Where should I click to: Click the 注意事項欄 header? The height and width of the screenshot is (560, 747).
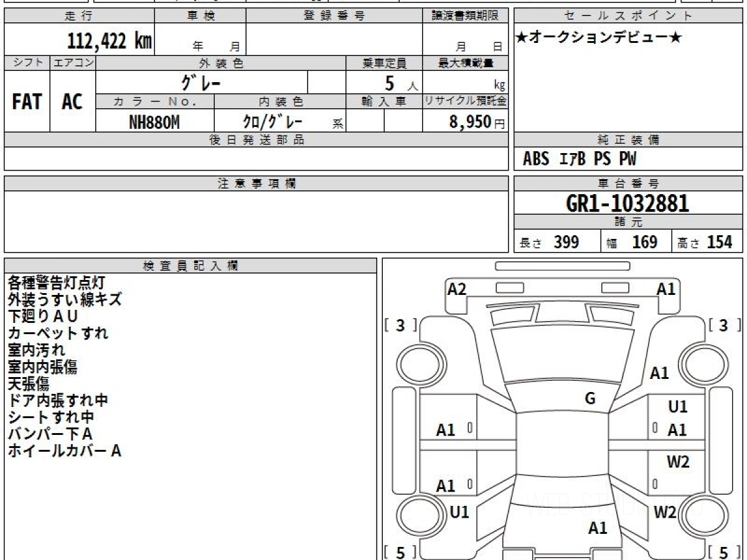256,184
